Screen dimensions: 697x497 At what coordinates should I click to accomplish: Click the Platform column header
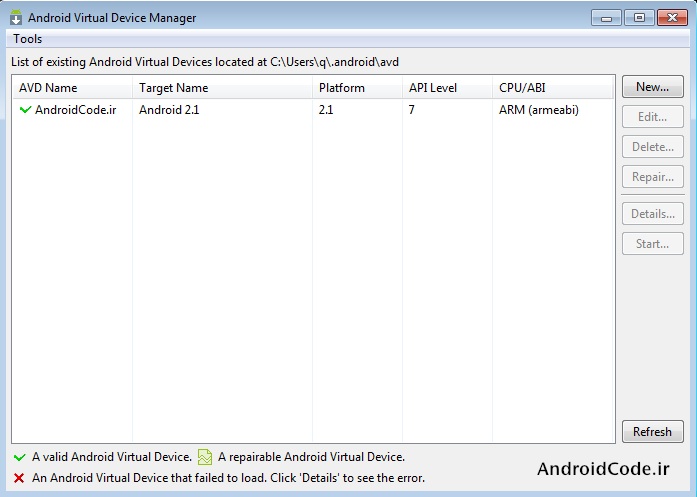(x=357, y=88)
